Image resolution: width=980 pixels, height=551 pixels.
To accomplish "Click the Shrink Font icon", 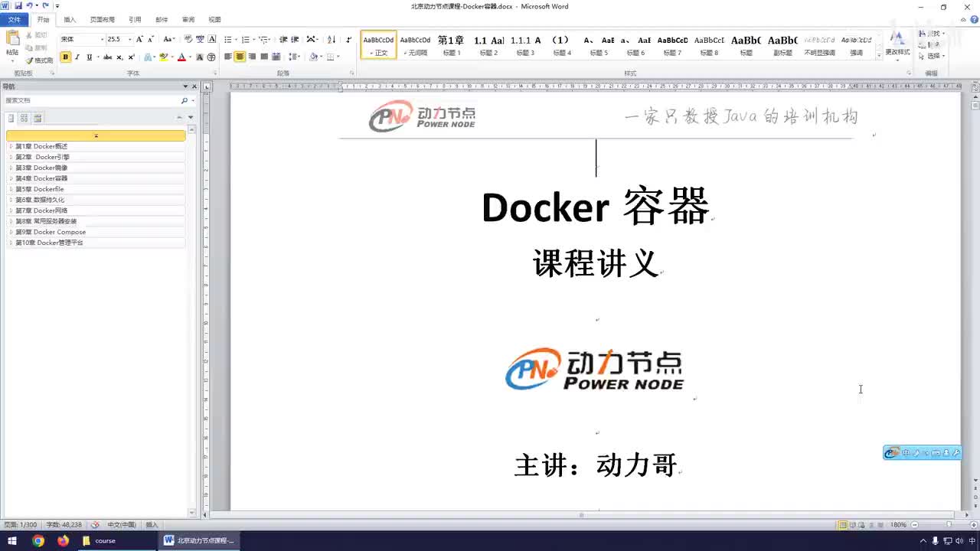I will point(151,39).
